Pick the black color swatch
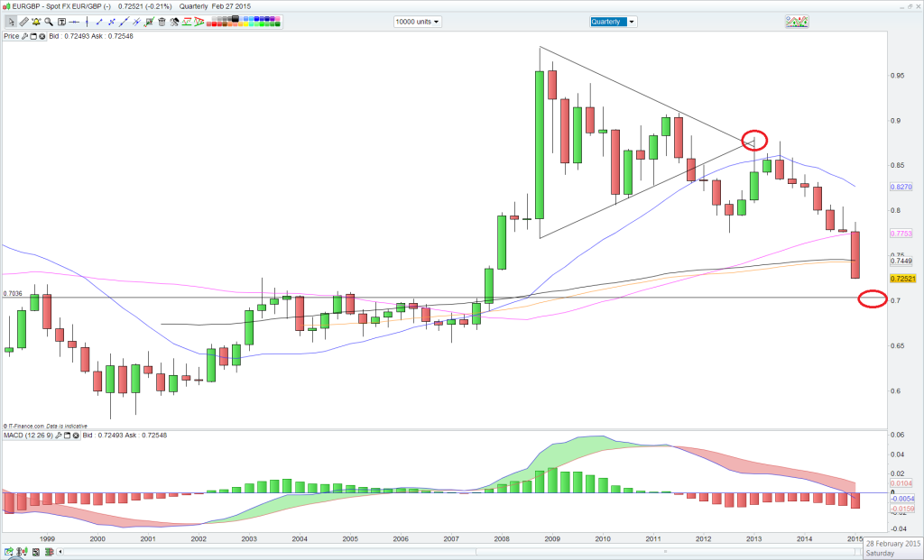Image resolution: width=924 pixels, height=560 pixels. [x=236, y=20]
